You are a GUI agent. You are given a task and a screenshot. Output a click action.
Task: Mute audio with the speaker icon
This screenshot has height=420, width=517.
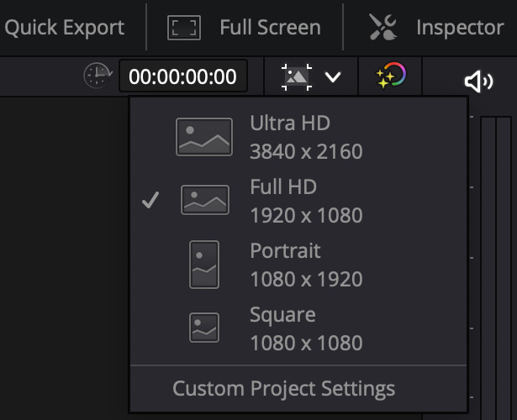[478, 81]
